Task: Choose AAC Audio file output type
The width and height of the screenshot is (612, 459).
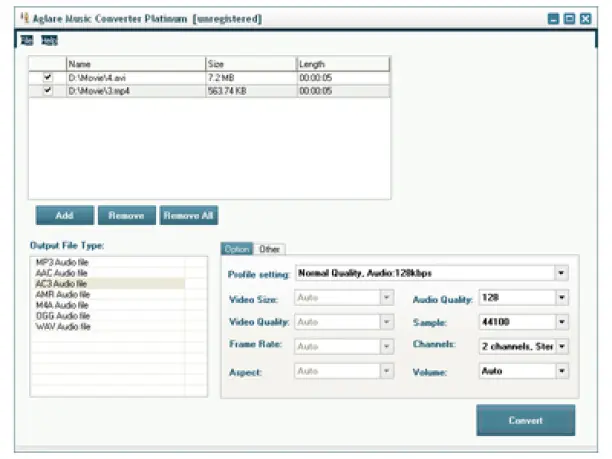Action: 61,273
